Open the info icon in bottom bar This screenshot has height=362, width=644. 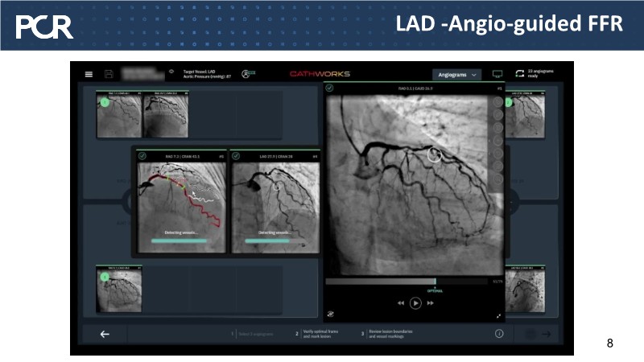click(x=499, y=335)
